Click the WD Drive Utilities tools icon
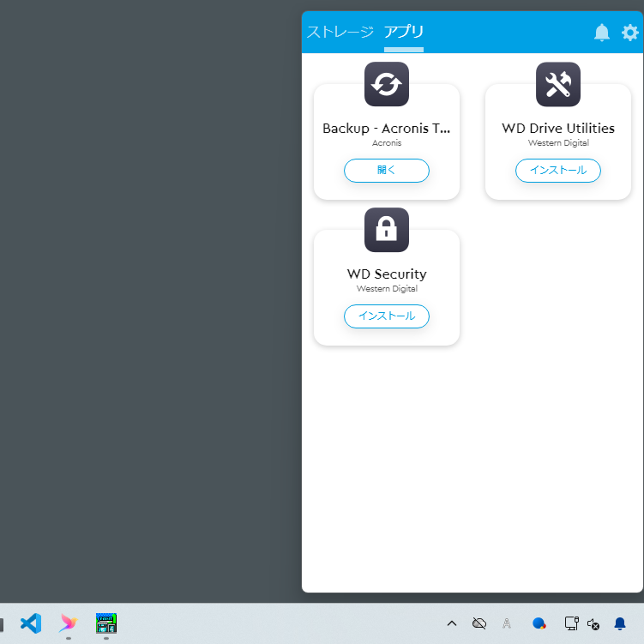The height and width of the screenshot is (644, 644). tap(558, 84)
